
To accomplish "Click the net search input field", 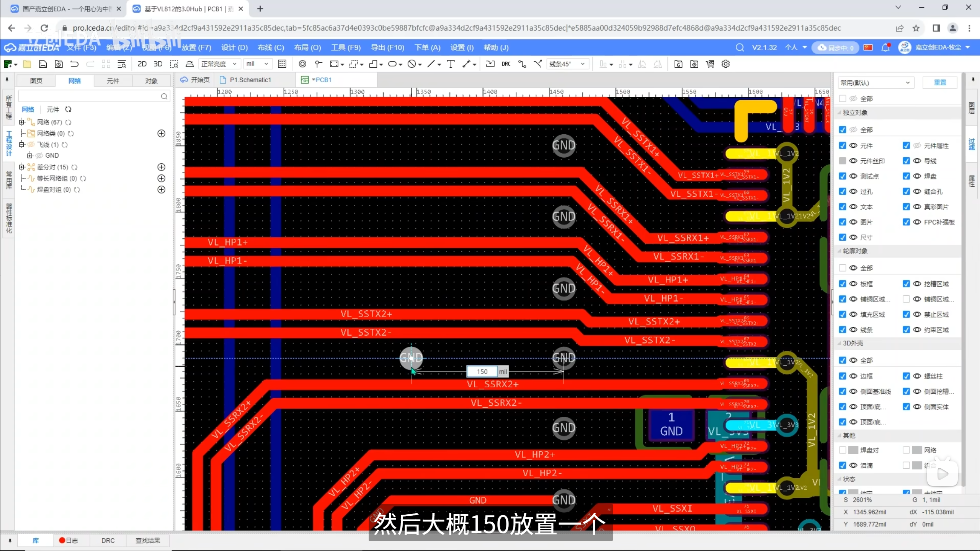I will 89,96.
